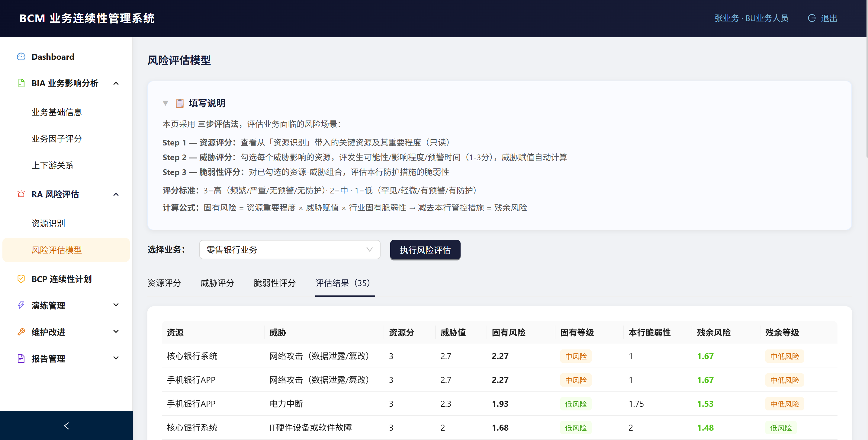
Task: Switch to the 资源评分 tab
Action: point(164,283)
